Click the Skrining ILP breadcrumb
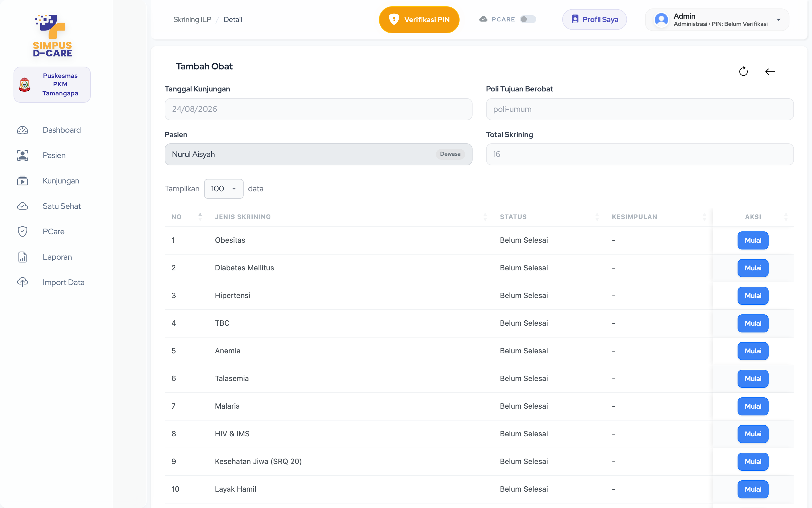The height and width of the screenshot is (508, 812). pyautogui.click(x=192, y=19)
